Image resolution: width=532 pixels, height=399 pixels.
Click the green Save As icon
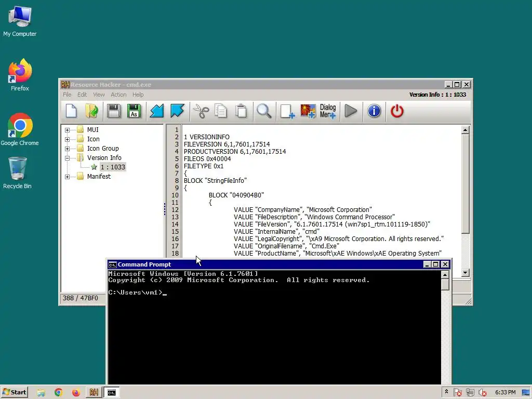point(134,111)
